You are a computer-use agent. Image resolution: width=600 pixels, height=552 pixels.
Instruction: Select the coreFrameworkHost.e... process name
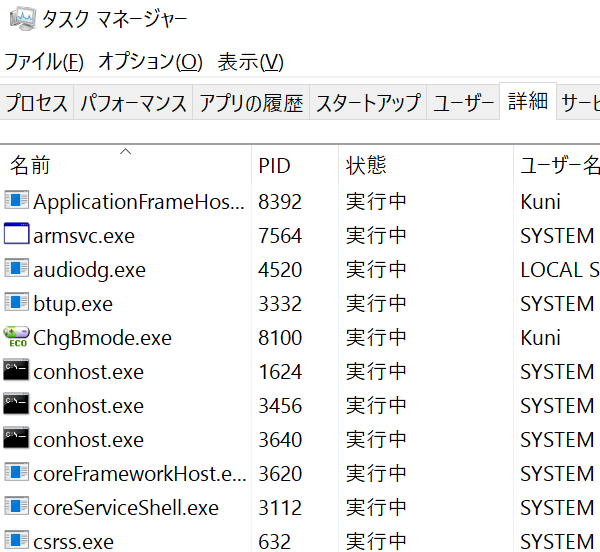point(140,474)
